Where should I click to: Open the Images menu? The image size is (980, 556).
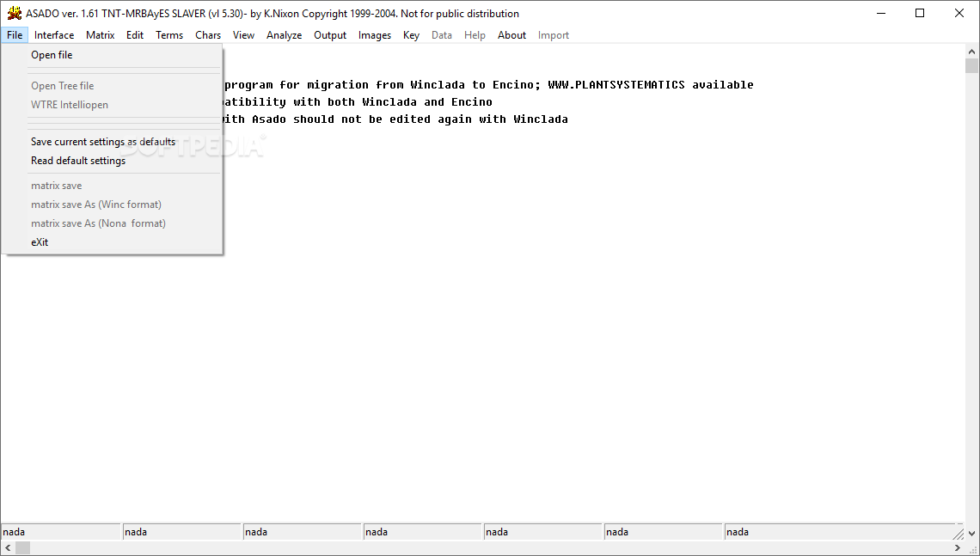pos(375,35)
